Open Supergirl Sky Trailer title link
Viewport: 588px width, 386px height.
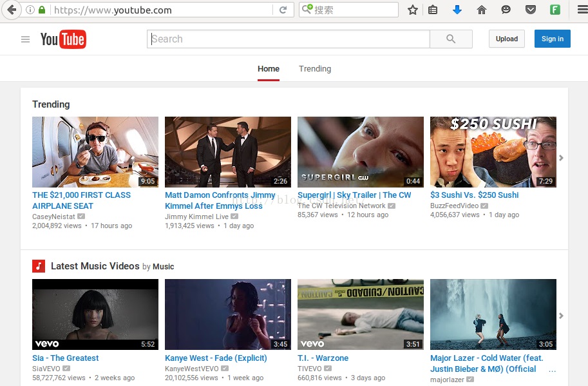354,195
